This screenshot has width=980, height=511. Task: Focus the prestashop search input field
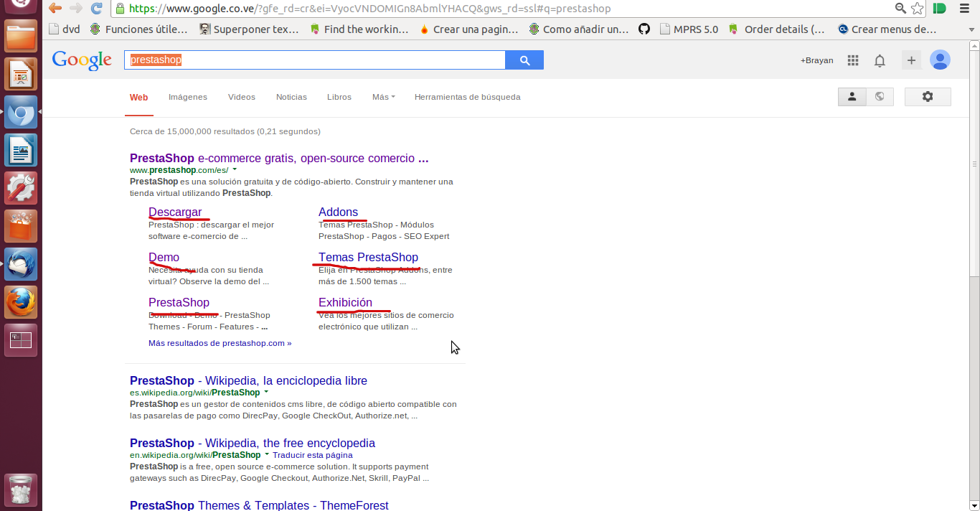(315, 60)
